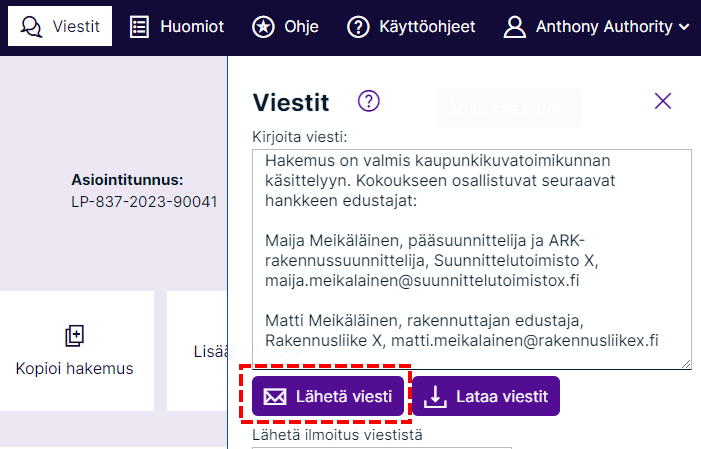Click the text area resize handle corner
Image resolution: width=701 pixels, height=449 pixels.
[x=684, y=363]
